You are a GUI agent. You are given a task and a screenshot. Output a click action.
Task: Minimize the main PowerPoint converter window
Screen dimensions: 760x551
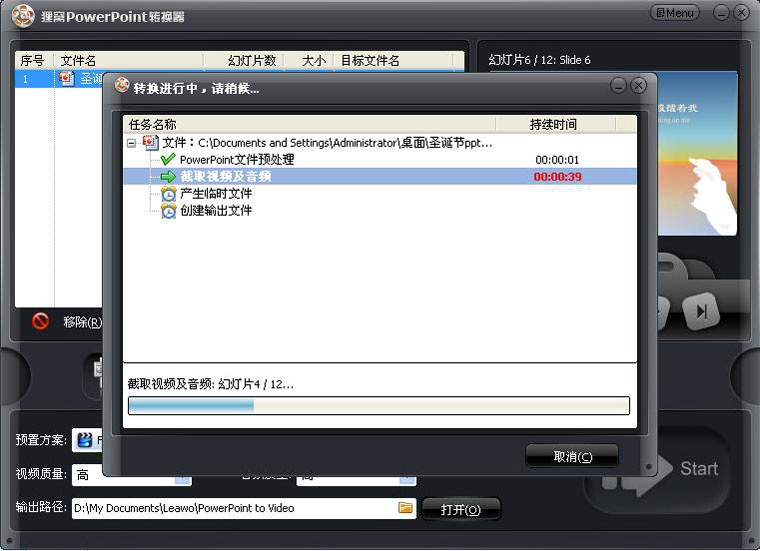pyautogui.click(x=721, y=13)
